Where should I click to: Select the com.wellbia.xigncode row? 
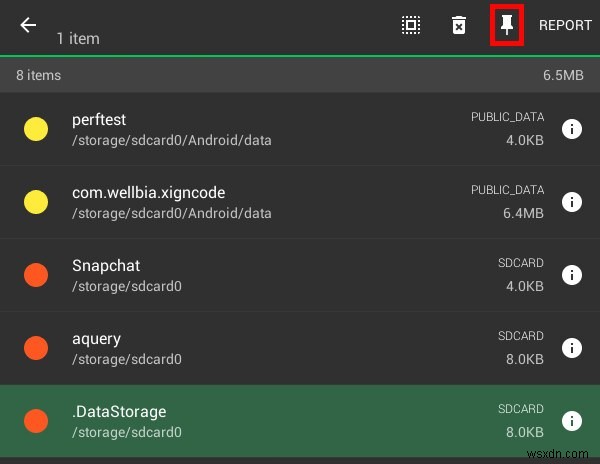point(250,202)
